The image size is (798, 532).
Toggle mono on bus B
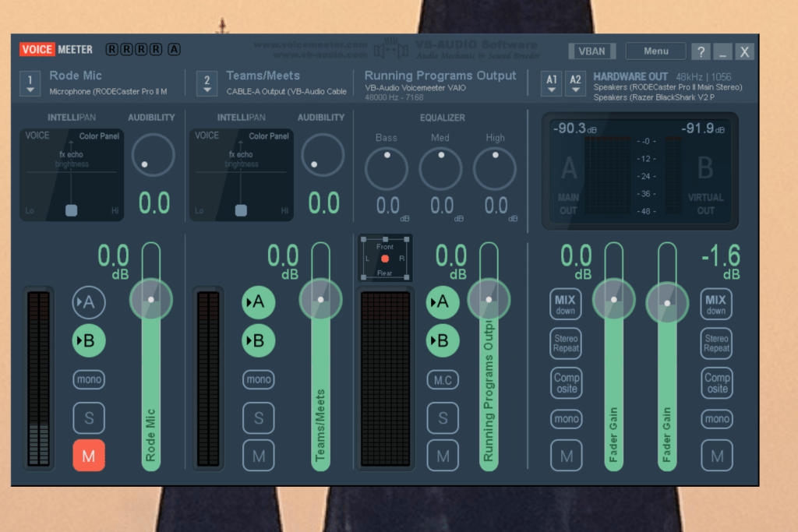[717, 418]
